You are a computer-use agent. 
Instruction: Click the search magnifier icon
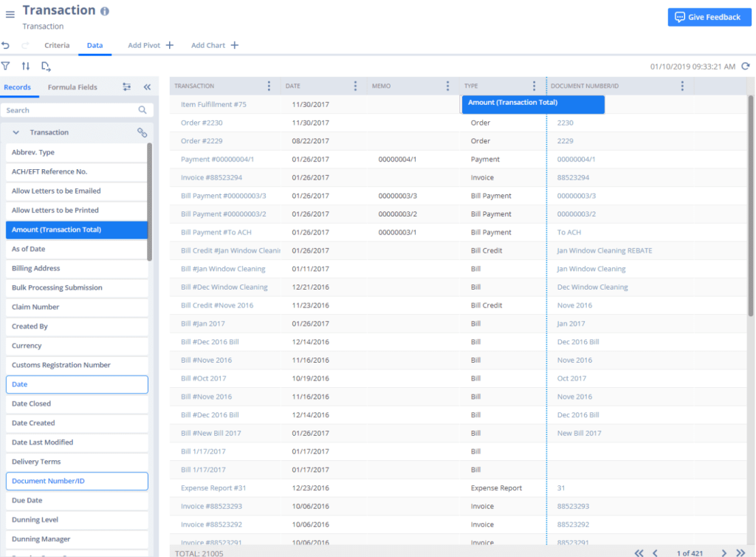point(142,110)
